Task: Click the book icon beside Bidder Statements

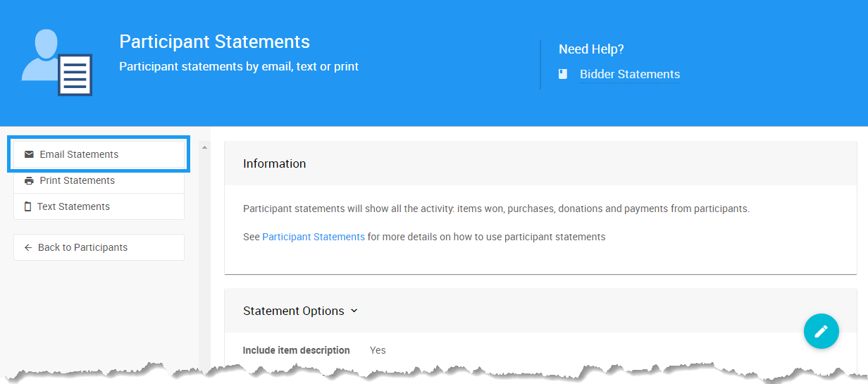Action: (563, 74)
